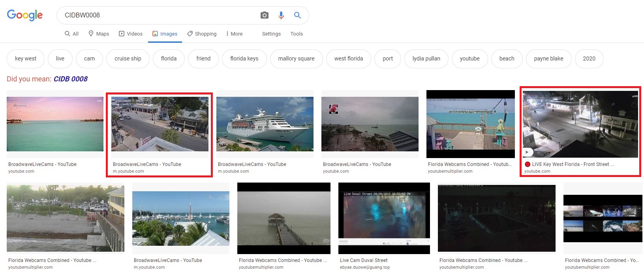
Task: Open the dark night pool thumbnail
Action: pos(497,218)
